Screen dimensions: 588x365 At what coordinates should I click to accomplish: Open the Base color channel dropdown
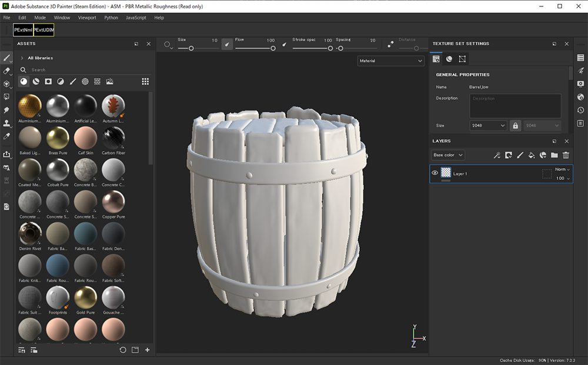pyautogui.click(x=448, y=155)
